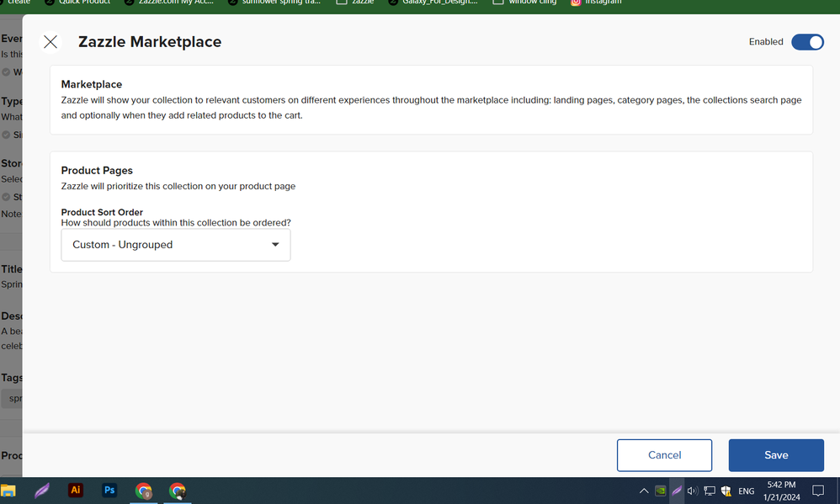840x504 pixels.
Task: Switch to second Chrome window in taskbar
Action: click(x=178, y=491)
